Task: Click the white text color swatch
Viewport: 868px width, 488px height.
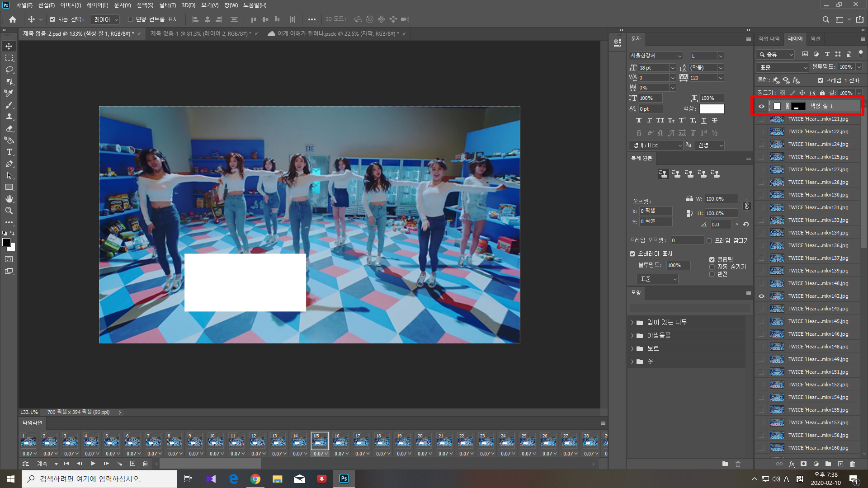Action: coord(712,109)
